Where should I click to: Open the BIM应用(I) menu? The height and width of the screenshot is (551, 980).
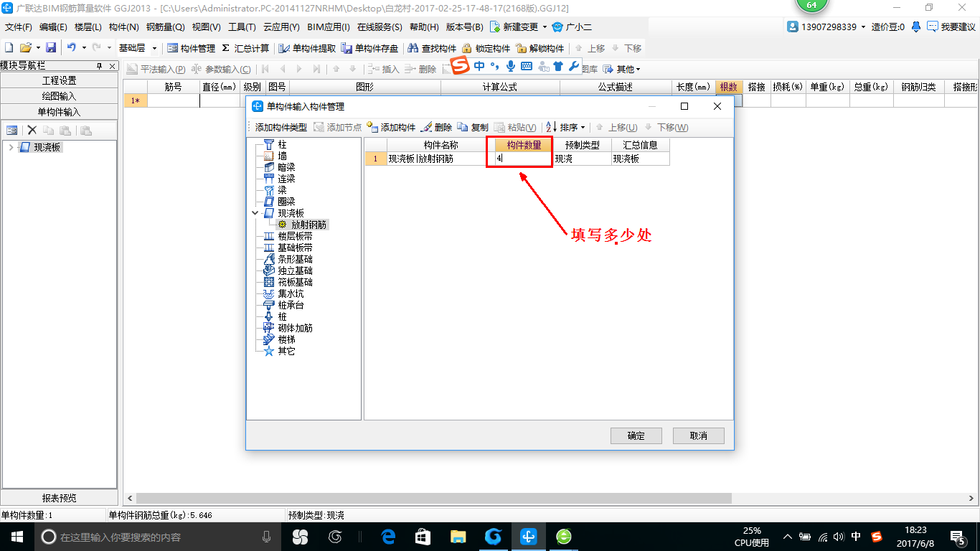click(x=329, y=27)
